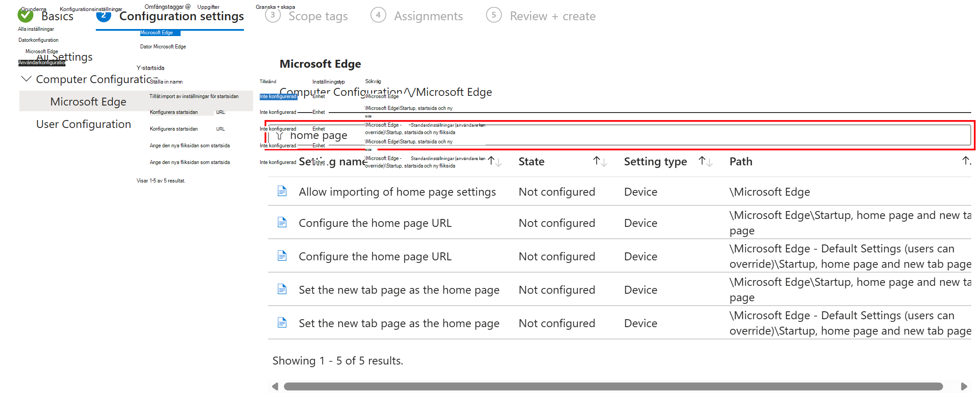Image resolution: width=980 pixels, height=401 pixels.
Task: Select Microsoft Edge in the settings tree
Action: tap(88, 102)
